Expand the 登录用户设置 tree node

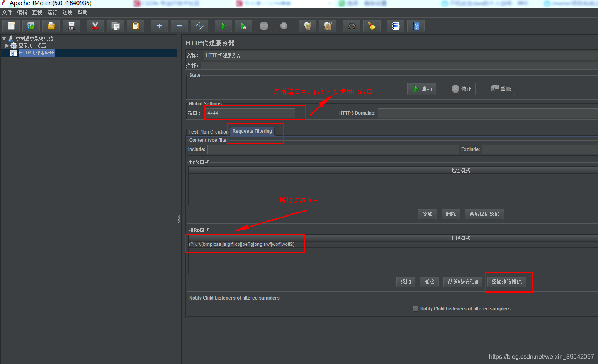(7, 46)
